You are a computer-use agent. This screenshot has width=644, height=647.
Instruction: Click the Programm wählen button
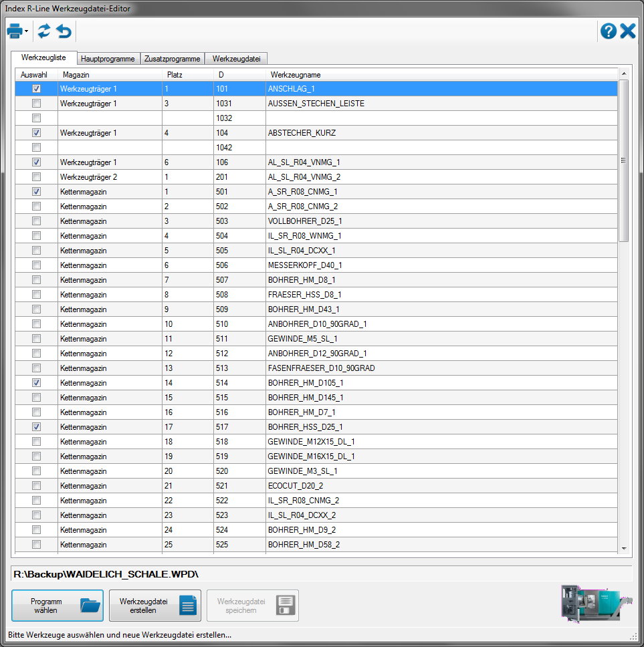[x=58, y=606]
